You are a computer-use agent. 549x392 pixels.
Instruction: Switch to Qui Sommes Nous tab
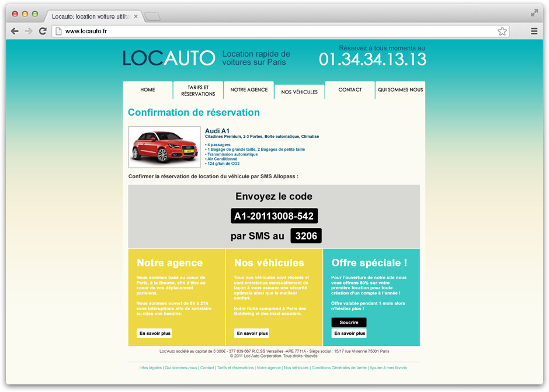(400, 90)
